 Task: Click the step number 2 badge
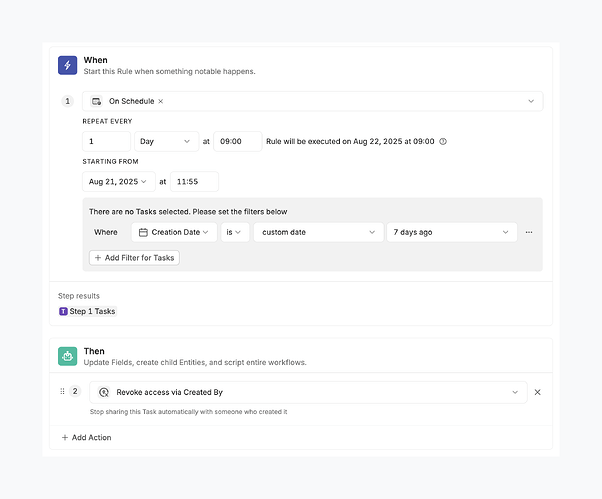75,392
